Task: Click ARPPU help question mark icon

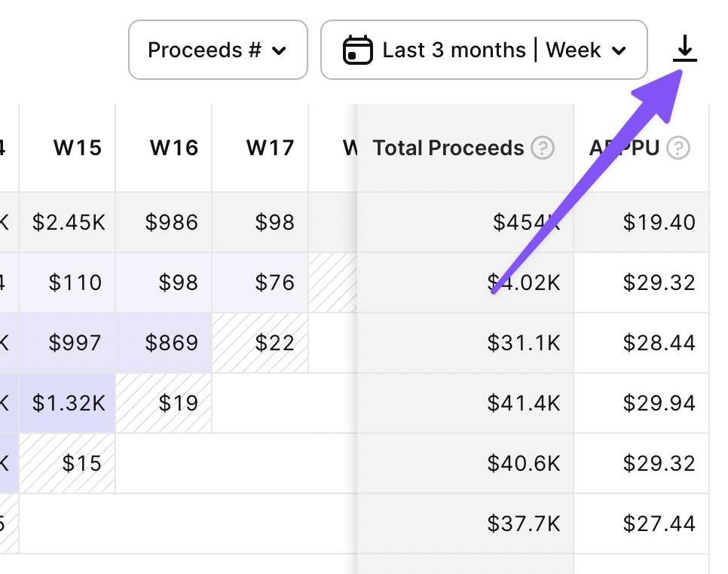Action: click(678, 148)
